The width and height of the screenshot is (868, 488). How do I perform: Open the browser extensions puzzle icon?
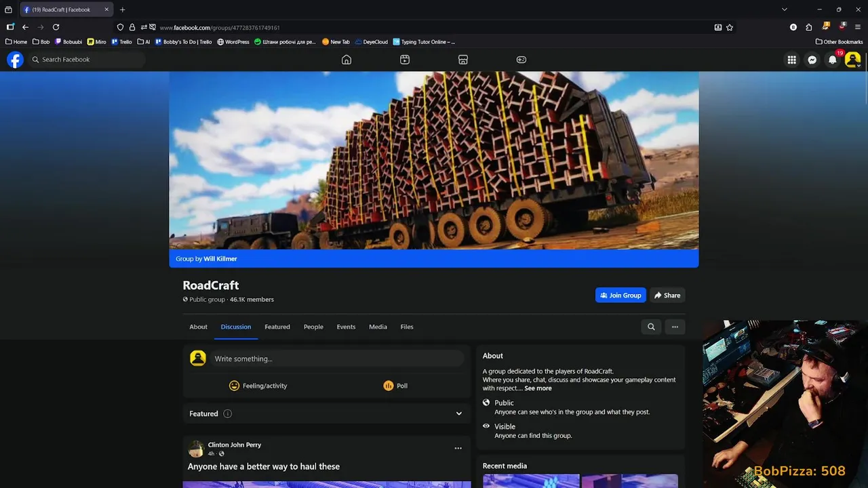[809, 27]
